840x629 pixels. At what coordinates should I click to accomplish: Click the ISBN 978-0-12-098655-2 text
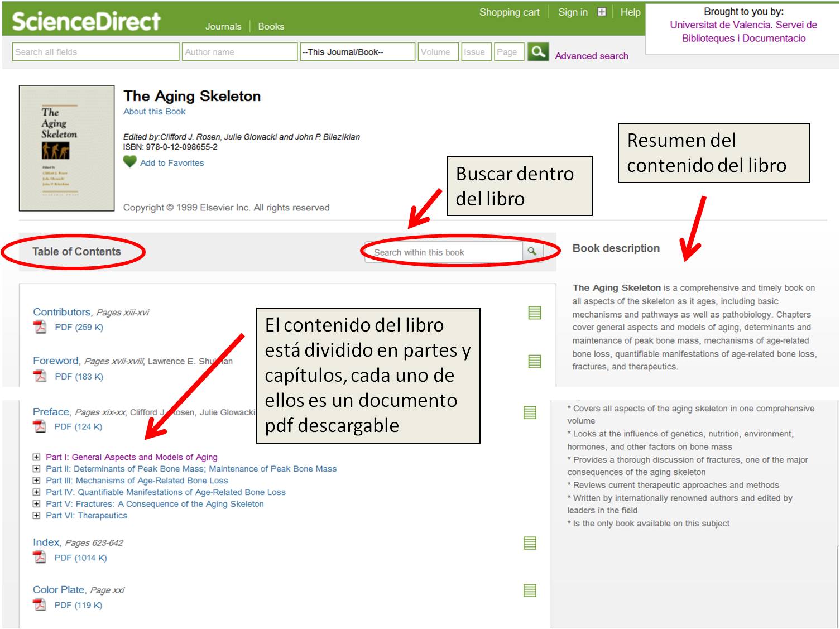click(170, 147)
